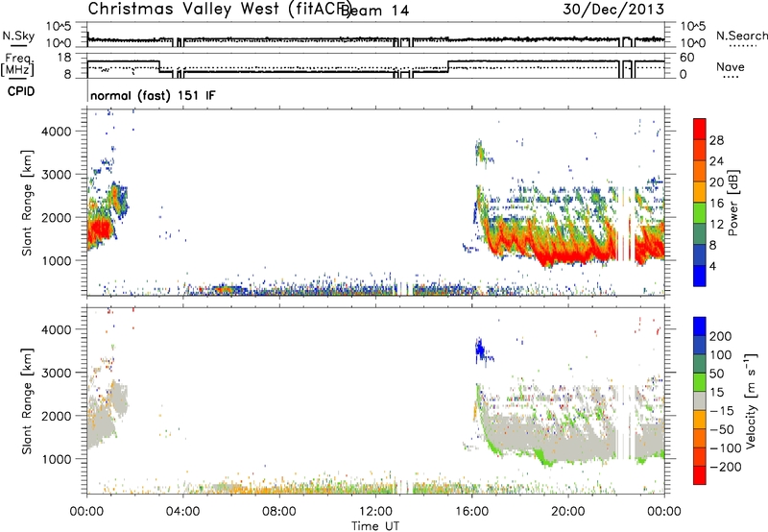
Task: Click the "CPID" label
Action: coord(21,91)
